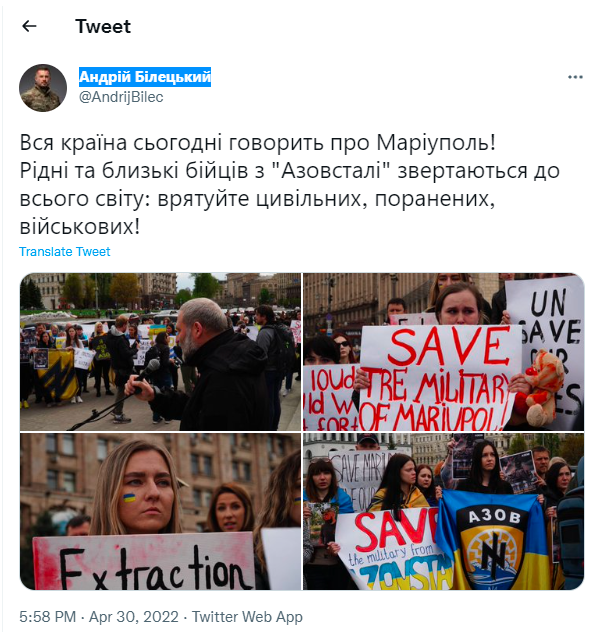The image size is (600, 632).
Task: Click the red-stained teddy bear toy
Action: (x=540, y=388)
